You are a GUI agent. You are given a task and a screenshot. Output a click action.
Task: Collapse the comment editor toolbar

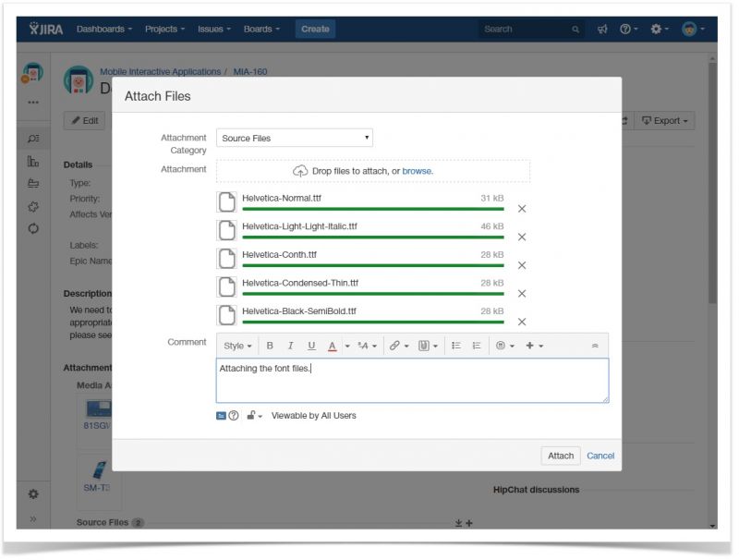tap(595, 346)
